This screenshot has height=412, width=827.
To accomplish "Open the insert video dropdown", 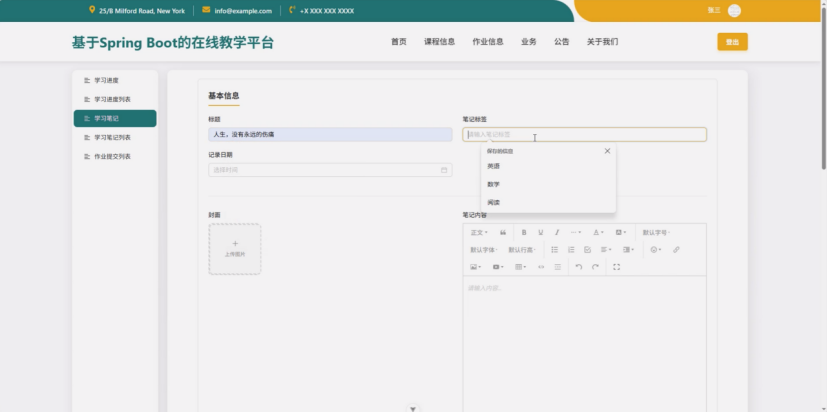I will pos(498,267).
